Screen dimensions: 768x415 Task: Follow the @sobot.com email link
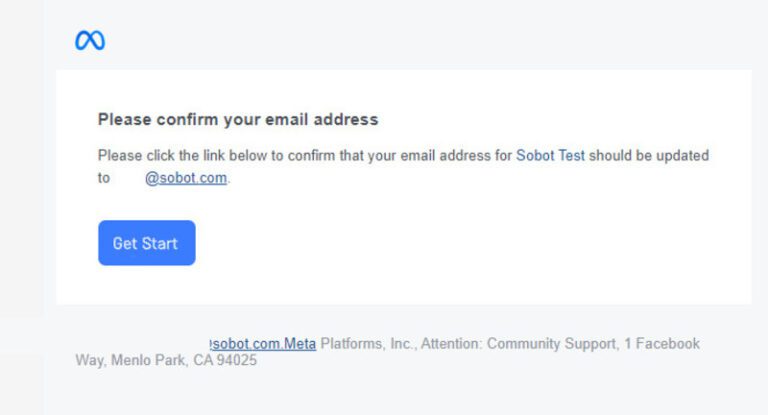click(x=186, y=179)
